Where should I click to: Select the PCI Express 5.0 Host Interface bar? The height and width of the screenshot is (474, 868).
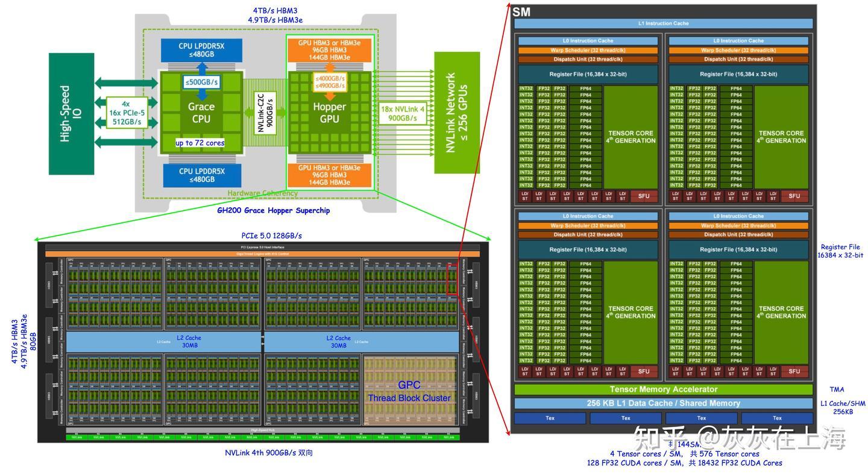click(x=262, y=247)
